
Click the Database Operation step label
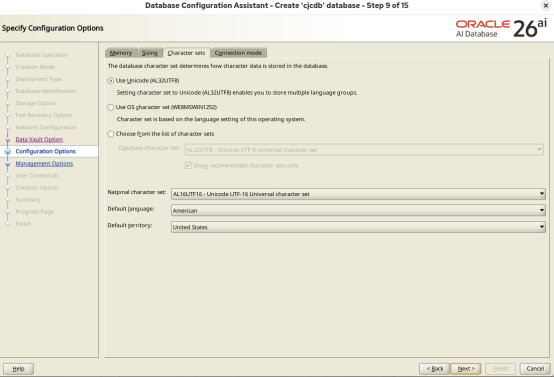42,55
